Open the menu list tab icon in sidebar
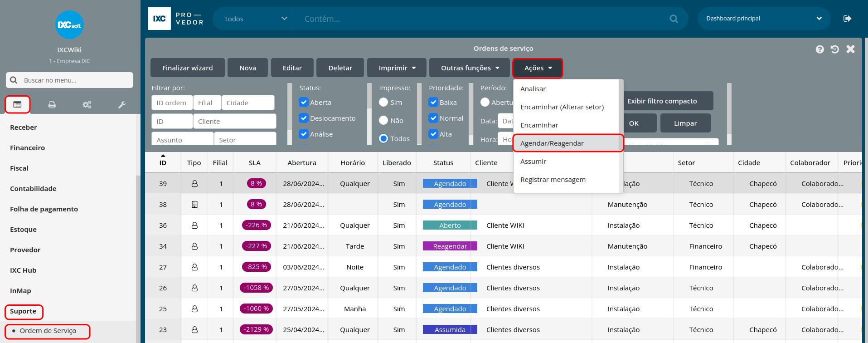Screen dimensions: 868x343 [x=17, y=105]
